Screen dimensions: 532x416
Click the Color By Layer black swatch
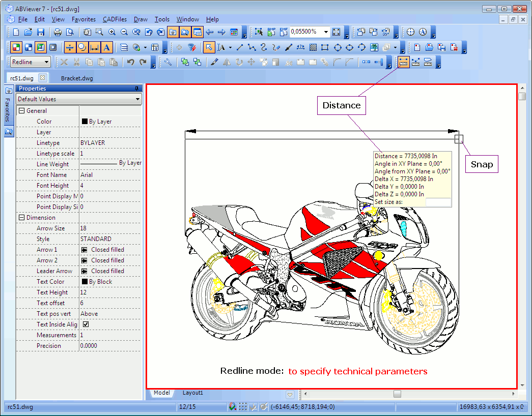(x=85, y=122)
